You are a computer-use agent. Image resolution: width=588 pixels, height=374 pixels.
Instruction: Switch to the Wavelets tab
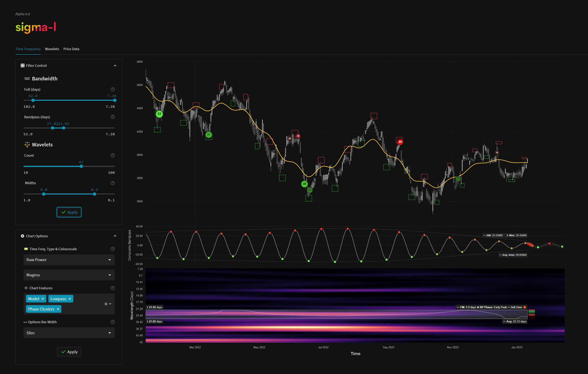point(52,49)
